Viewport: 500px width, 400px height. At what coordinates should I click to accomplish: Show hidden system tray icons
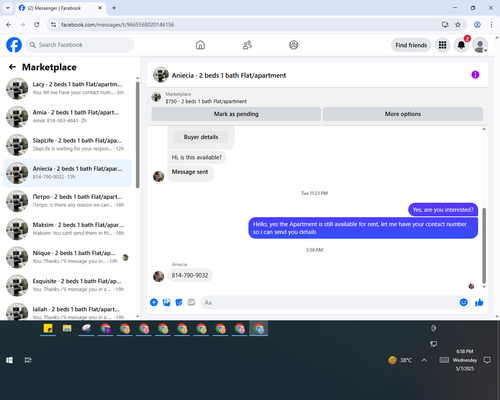[424, 360]
